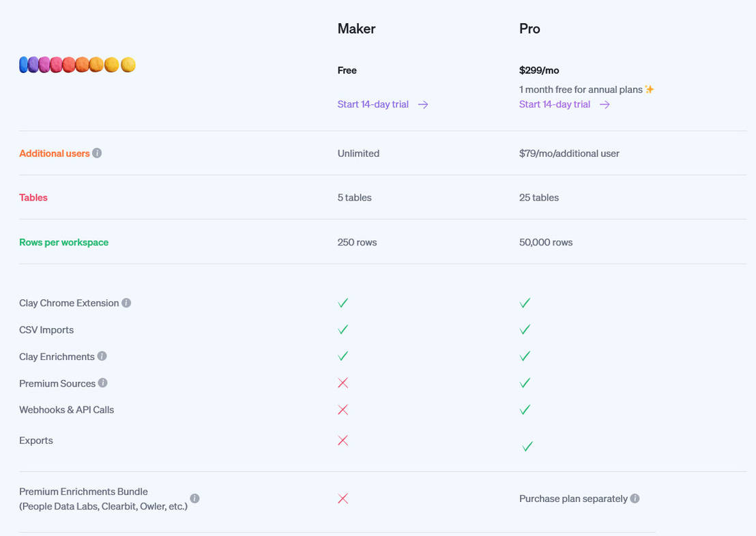The width and height of the screenshot is (756, 536).
Task: Click the info icon beside Clay Enrichments
Action: tap(102, 356)
